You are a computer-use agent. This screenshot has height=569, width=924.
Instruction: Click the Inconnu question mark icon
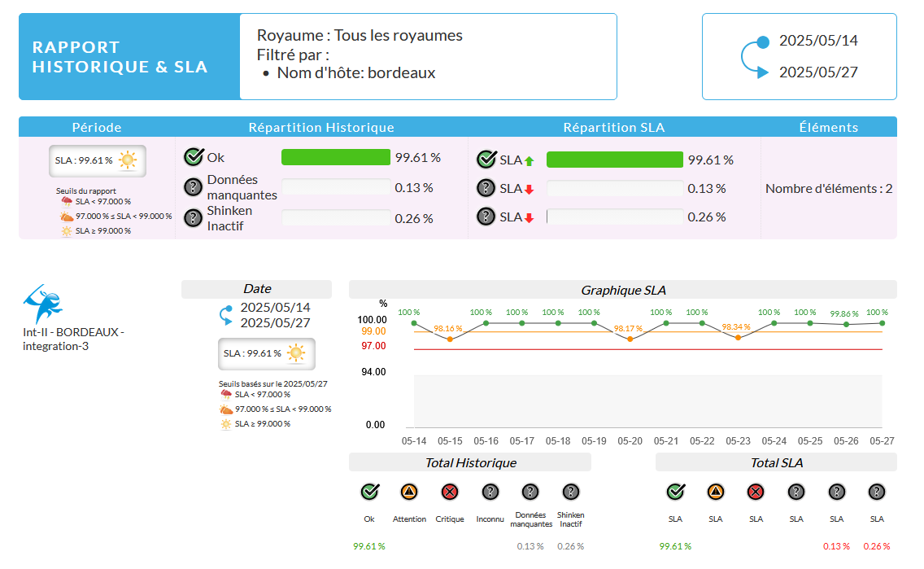tap(490, 492)
